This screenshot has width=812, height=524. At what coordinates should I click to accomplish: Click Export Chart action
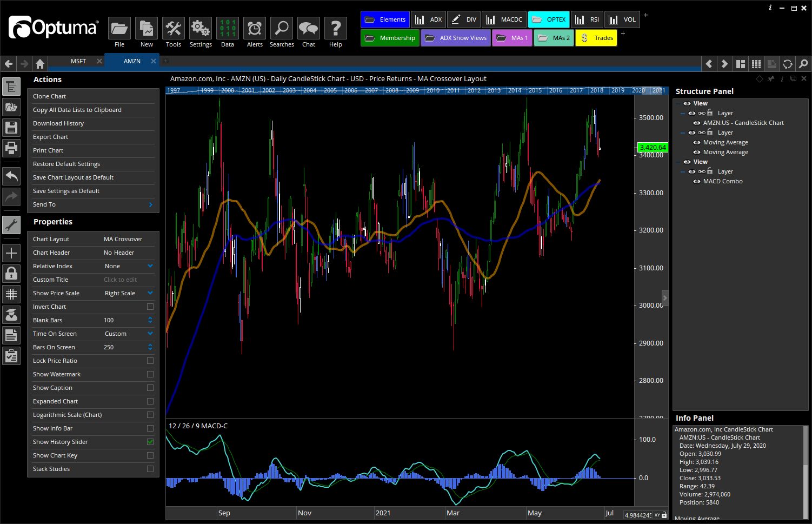click(x=50, y=137)
